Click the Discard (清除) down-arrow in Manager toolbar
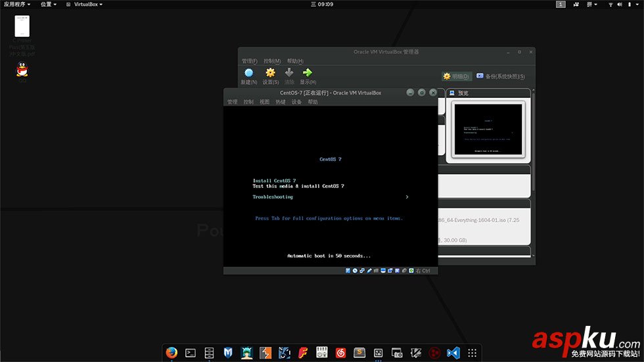 coord(289,73)
